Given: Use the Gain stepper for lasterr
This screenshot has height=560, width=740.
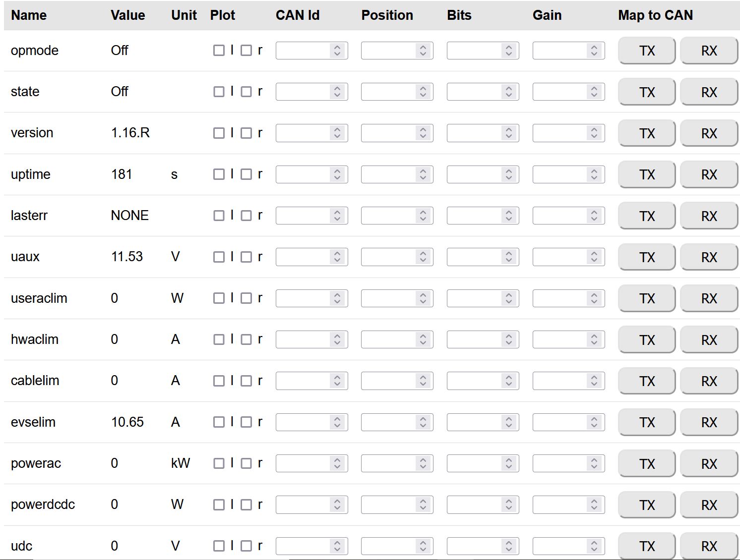Looking at the screenshot, I should click(594, 216).
